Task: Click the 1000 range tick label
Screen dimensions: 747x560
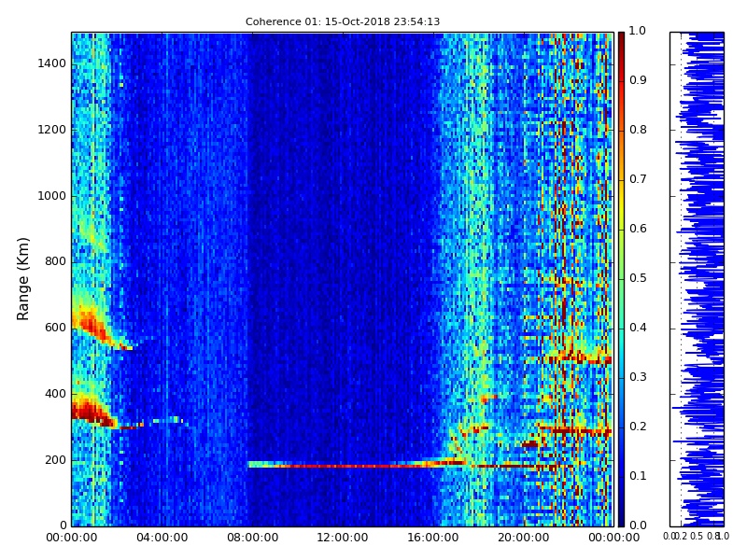Action: (x=52, y=196)
